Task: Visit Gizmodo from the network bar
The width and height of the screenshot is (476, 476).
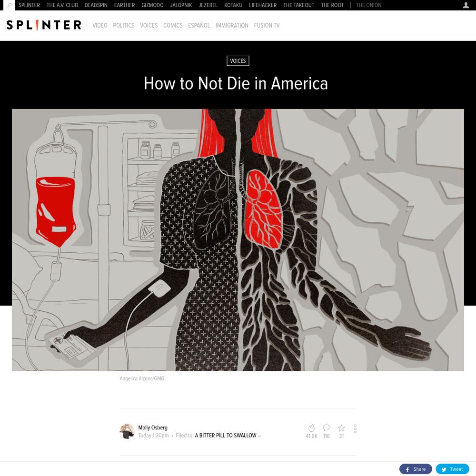Action: pyautogui.click(x=152, y=5)
